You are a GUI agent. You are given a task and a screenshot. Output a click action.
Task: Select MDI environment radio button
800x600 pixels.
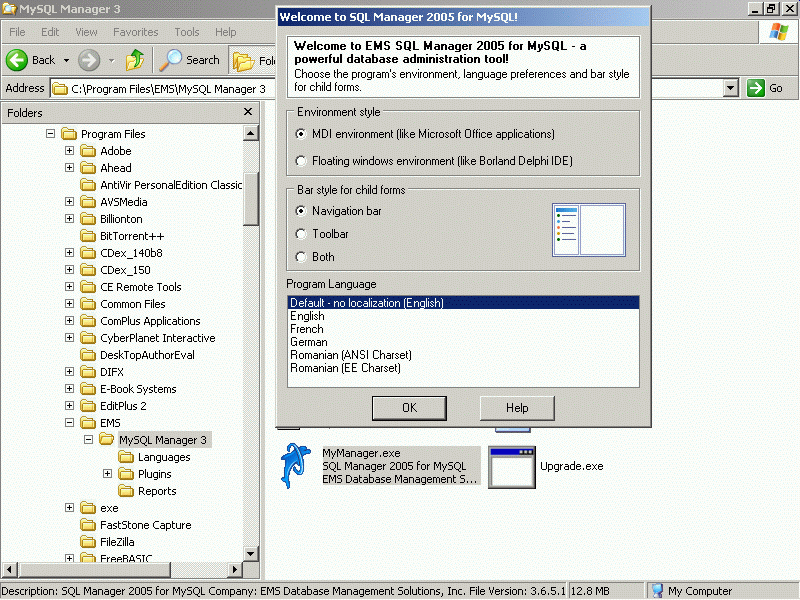pyautogui.click(x=301, y=134)
